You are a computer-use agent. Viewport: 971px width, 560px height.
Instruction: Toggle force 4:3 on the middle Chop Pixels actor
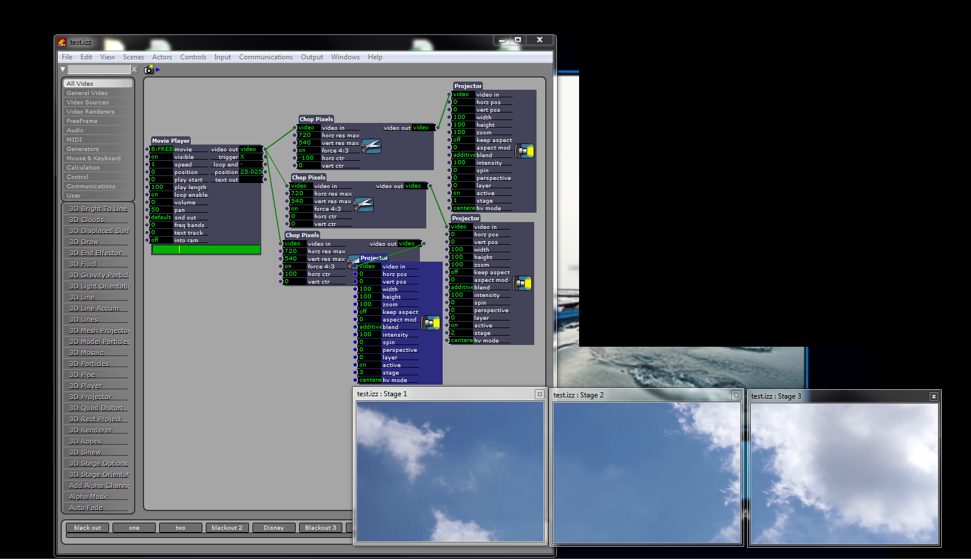click(x=302, y=209)
